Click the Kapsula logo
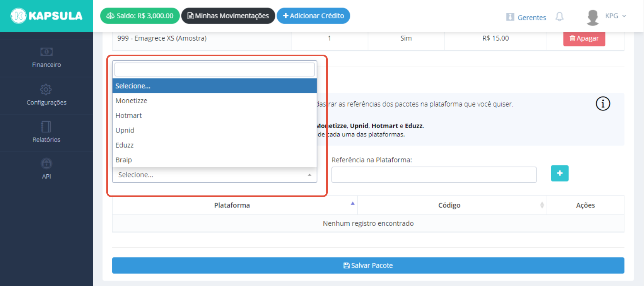Screen dimensions: 644x286 [46, 16]
